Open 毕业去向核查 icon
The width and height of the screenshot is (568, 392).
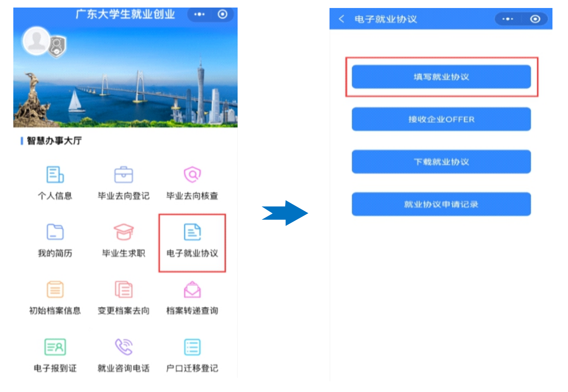(x=192, y=175)
